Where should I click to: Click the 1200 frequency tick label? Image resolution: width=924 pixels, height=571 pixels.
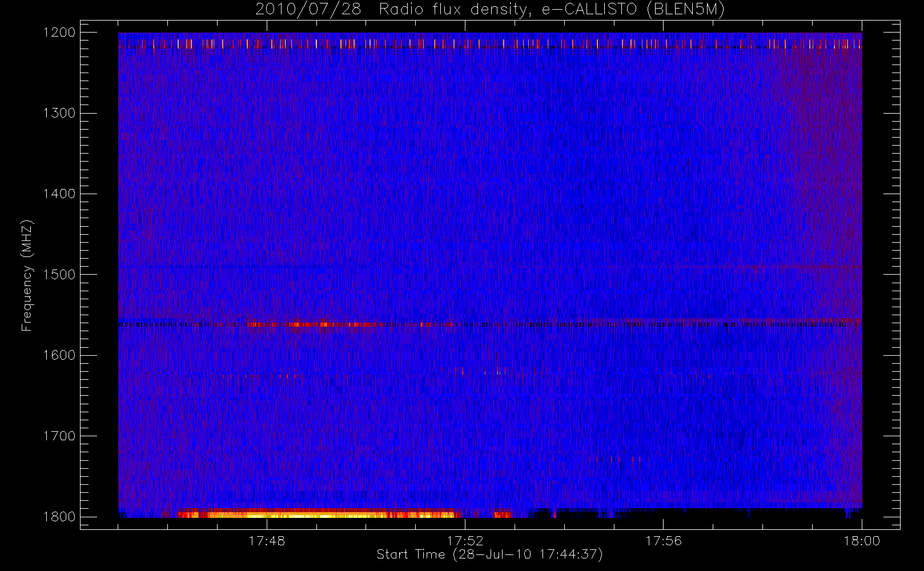pyautogui.click(x=59, y=33)
